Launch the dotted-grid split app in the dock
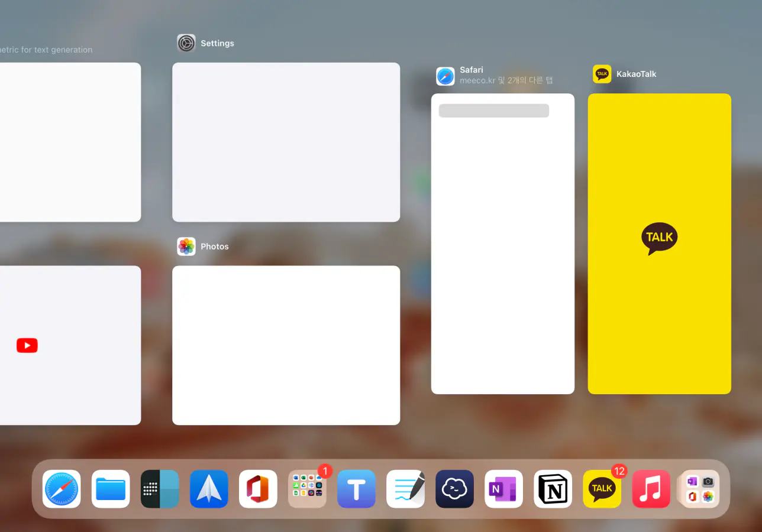Viewport: 762px width, 532px height. click(160, 489)
